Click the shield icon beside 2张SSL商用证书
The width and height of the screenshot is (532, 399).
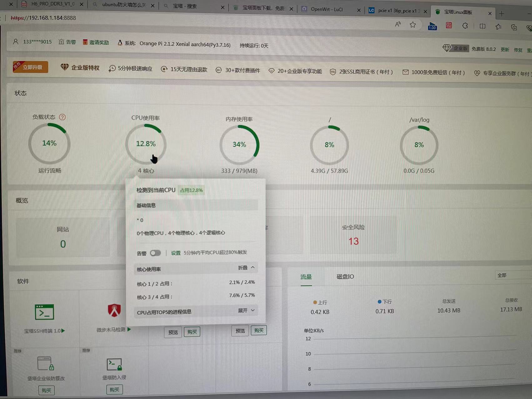(333, 72)
